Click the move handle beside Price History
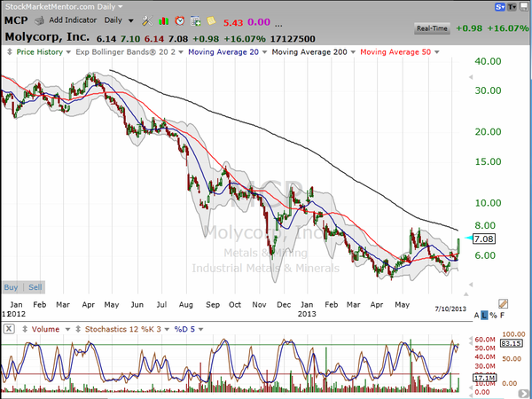This screenshot has width=532, height=399. [x=10, y=52]
